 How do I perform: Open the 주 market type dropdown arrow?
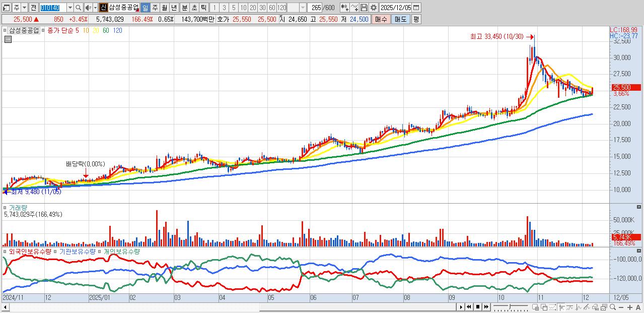24,8
